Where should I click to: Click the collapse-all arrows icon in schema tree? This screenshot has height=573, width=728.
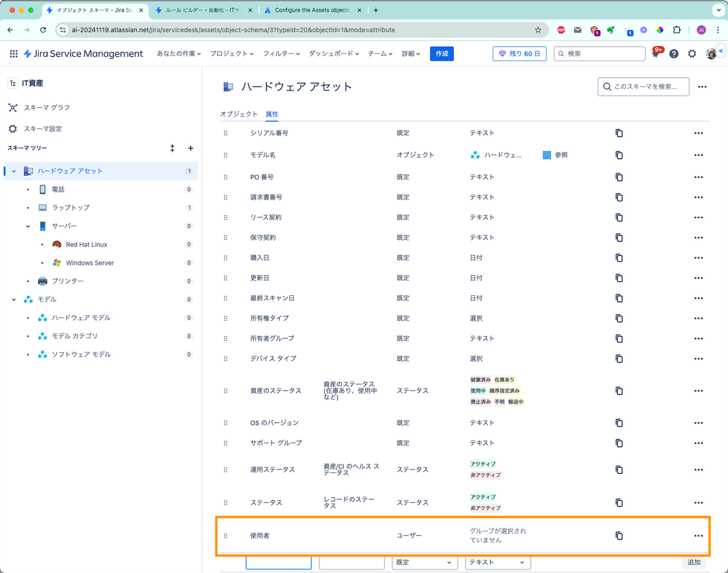click(172, 148)
